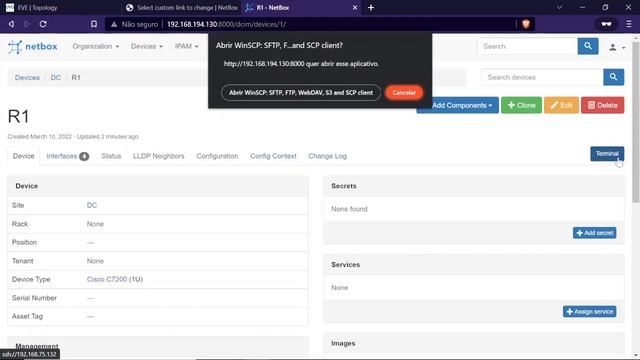This screenshot has height=360, width=640.
Task: Click the Search devices magnifier button
Action: coord(613,77)
